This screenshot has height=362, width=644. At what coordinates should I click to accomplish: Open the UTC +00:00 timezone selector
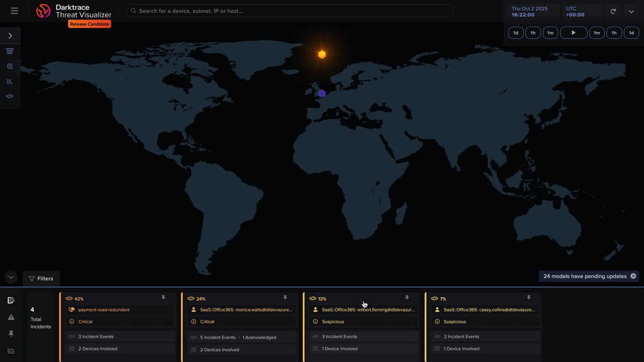click(x=582, y=12)
